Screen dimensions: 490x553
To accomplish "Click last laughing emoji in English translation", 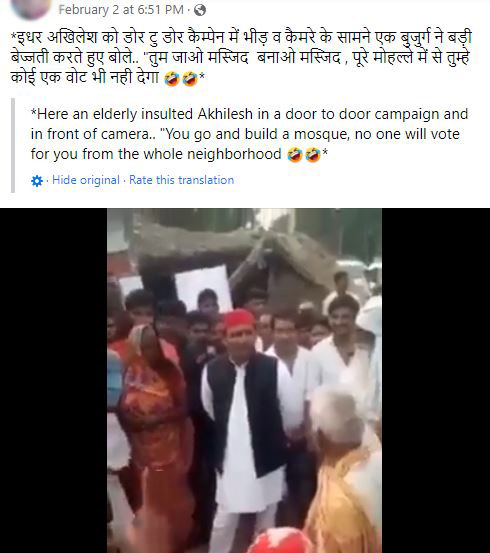I will pyautogui.click(x=313, y=154).
